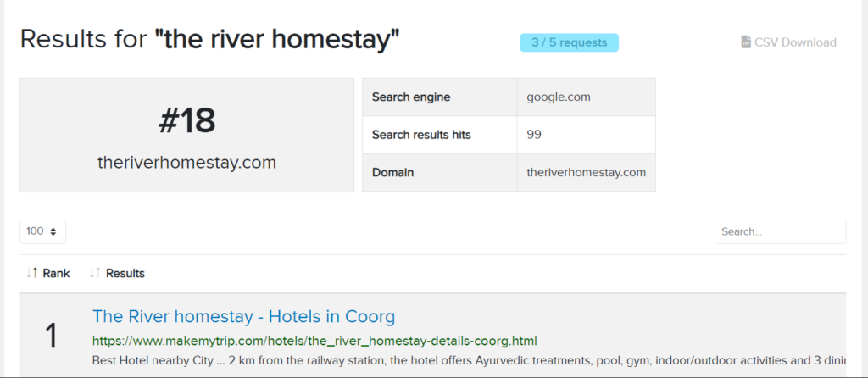Open the 100 entries-per-page dropdown
Viewport: 868px width, 378px height.
click(42, 231)
